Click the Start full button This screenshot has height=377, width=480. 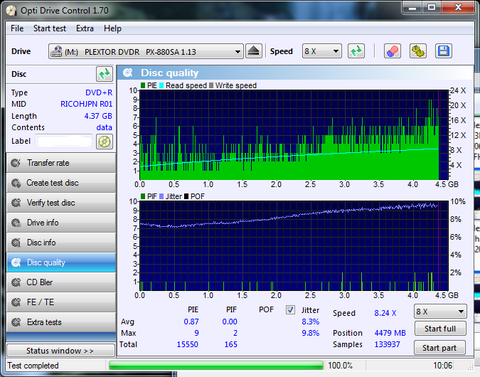440,329
